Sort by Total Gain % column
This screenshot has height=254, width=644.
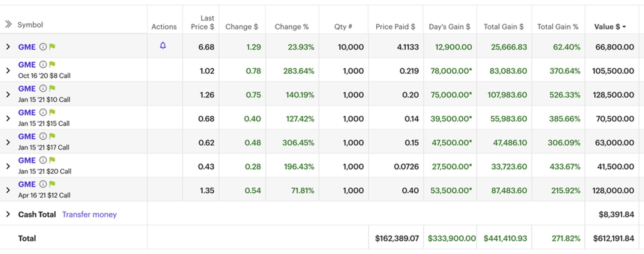click(557, 27)
